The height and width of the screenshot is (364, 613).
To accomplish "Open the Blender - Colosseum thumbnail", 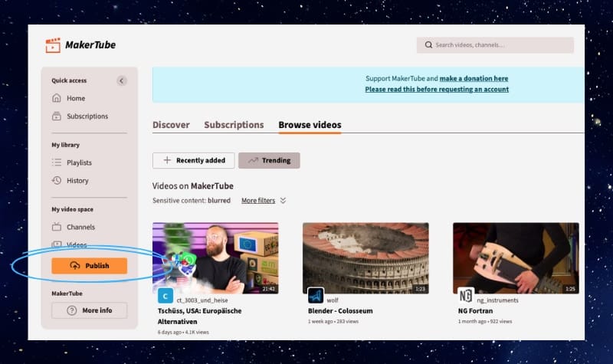I will (x=366, y=258).
